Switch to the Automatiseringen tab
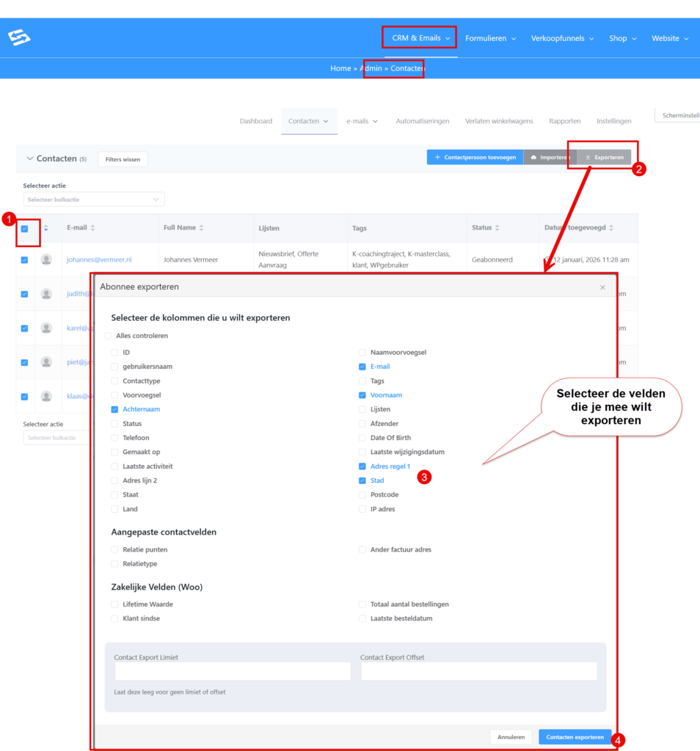The height and width of the screenshot is (751, 700). (422, 121)
